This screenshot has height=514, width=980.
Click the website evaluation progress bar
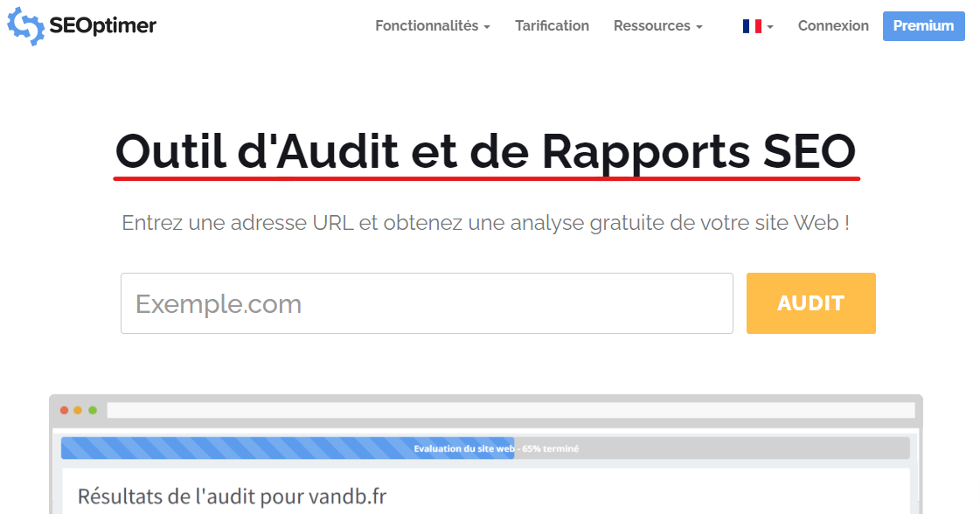[485, 448]
